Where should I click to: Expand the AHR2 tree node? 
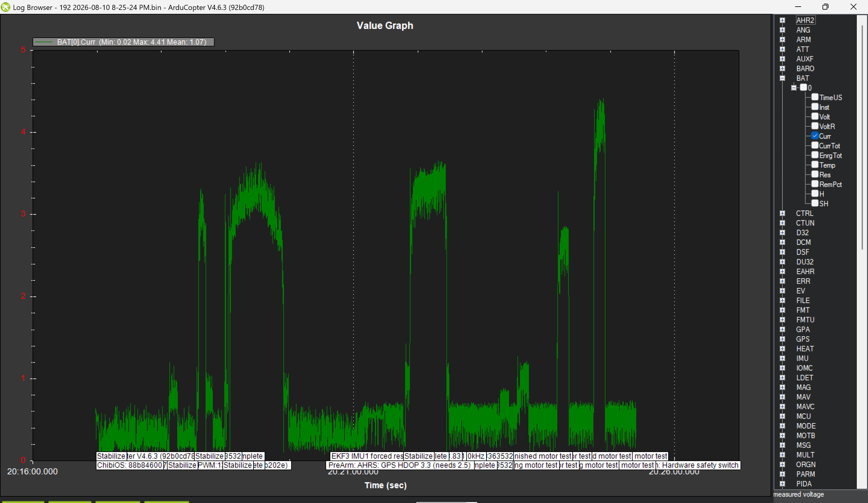click(782, 20)
